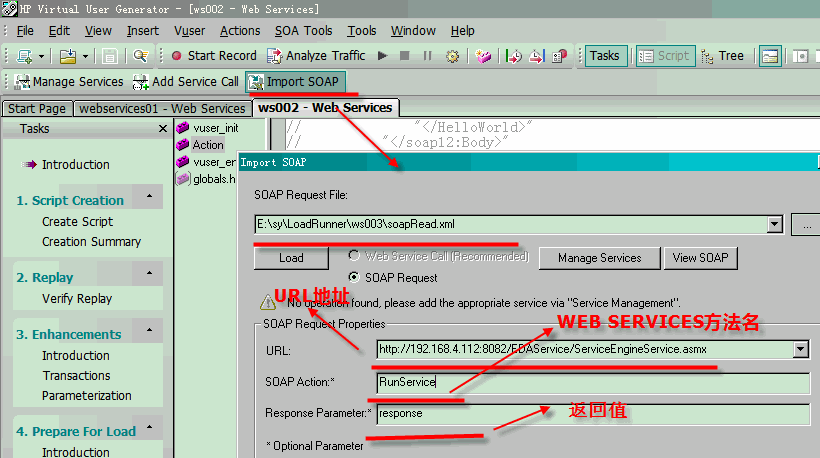Screen dimensions: 820x458
Task: Open the URL dropdown arrow
Action: pyautogui.click(x=801, y=349)
